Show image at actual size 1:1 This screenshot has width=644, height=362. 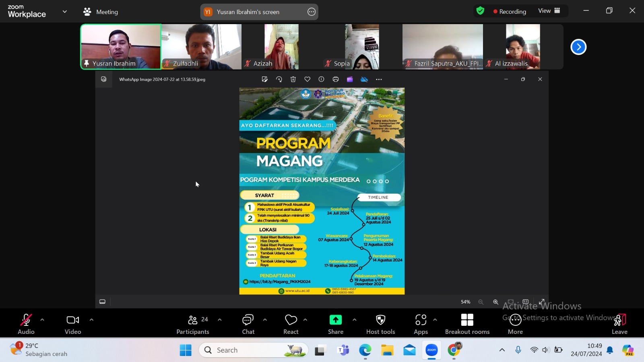(x=526, y=302)
